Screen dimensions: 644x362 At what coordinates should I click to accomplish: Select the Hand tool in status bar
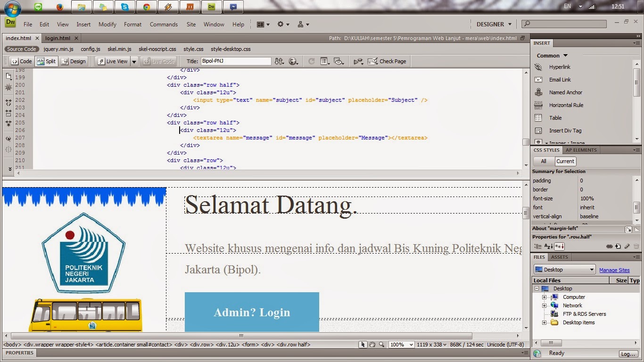372,345
